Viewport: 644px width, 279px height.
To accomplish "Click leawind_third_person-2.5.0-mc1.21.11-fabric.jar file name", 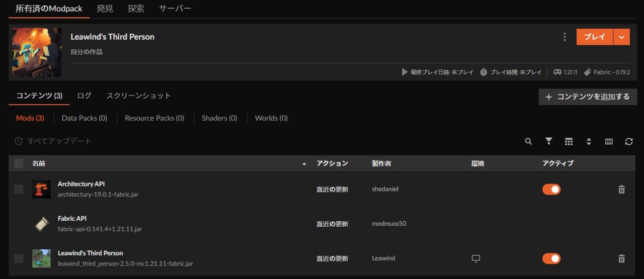I will (125, 263).
